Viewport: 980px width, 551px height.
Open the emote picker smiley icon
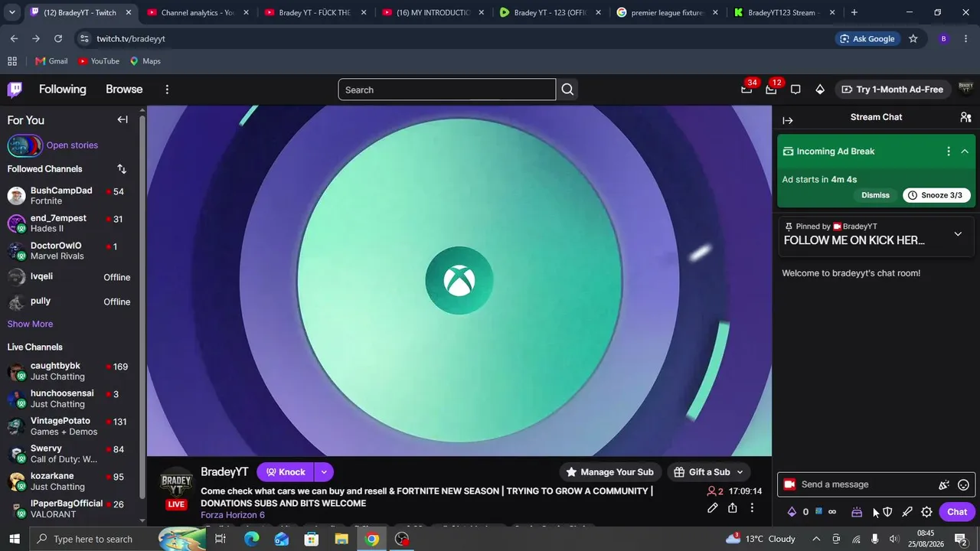(964, 484)
